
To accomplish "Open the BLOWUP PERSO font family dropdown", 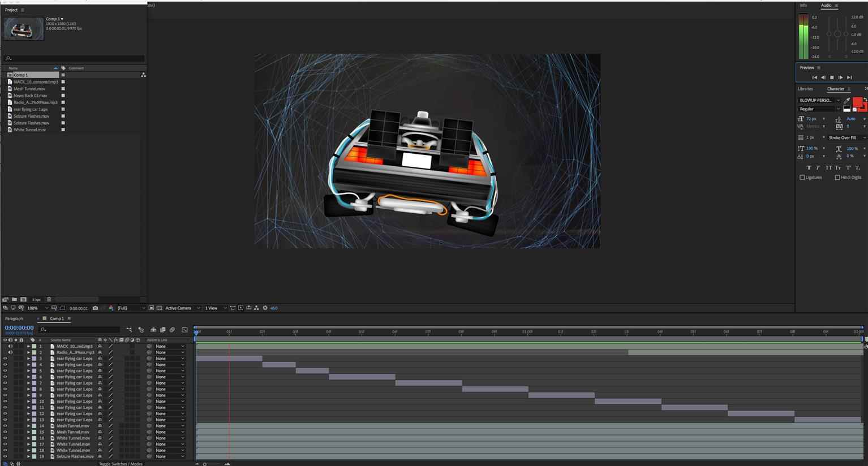I will pos(819,100).
